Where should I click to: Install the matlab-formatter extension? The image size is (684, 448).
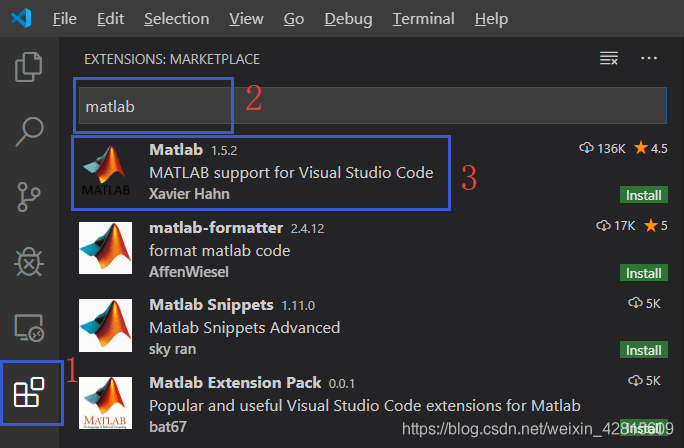tap(644, 273)
